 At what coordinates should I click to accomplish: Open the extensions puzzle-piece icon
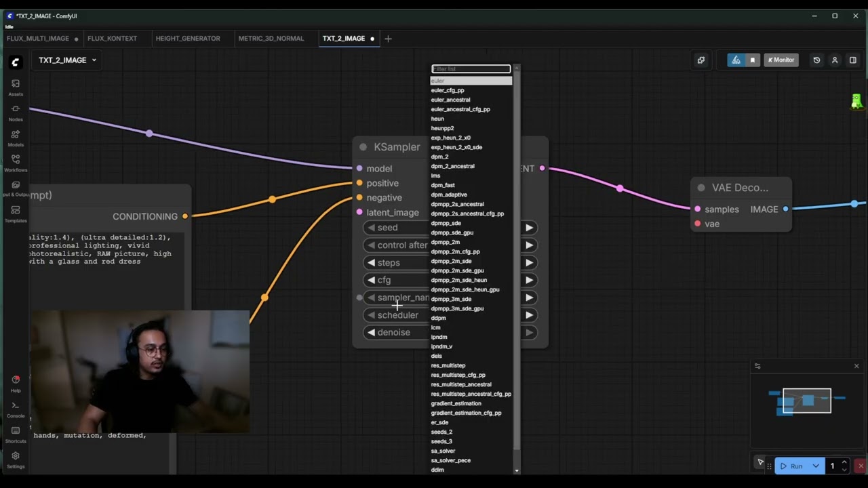pos(701,60)
